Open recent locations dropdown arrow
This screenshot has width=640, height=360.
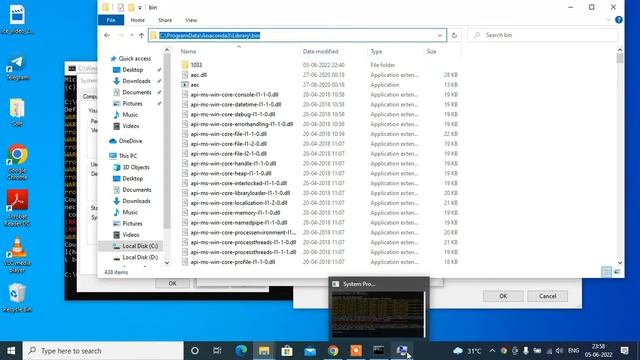[131, 35]
